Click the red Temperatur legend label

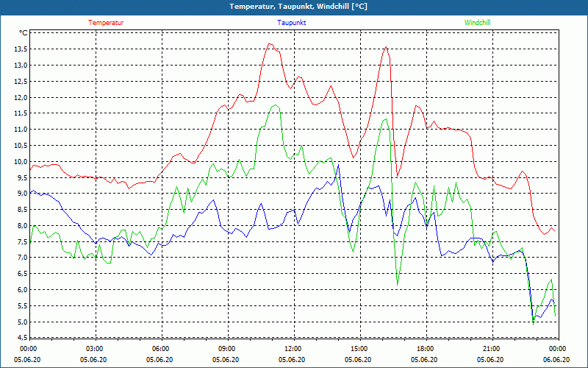[106, 23]
